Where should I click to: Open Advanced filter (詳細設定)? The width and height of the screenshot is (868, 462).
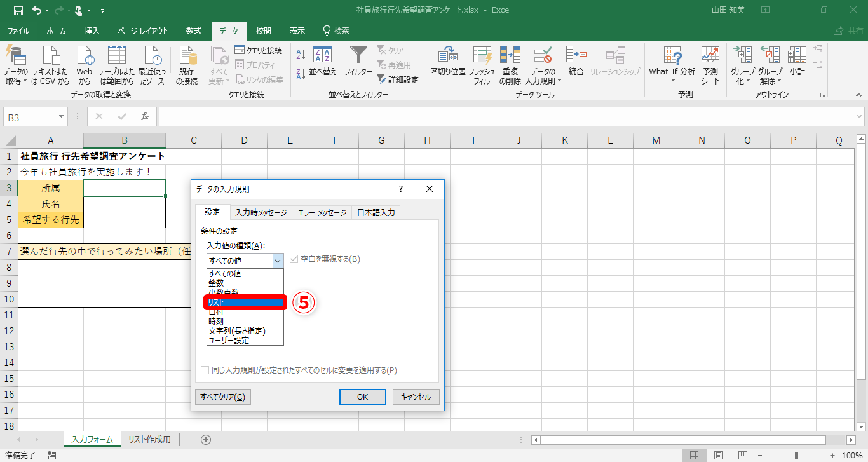point(398,79)
